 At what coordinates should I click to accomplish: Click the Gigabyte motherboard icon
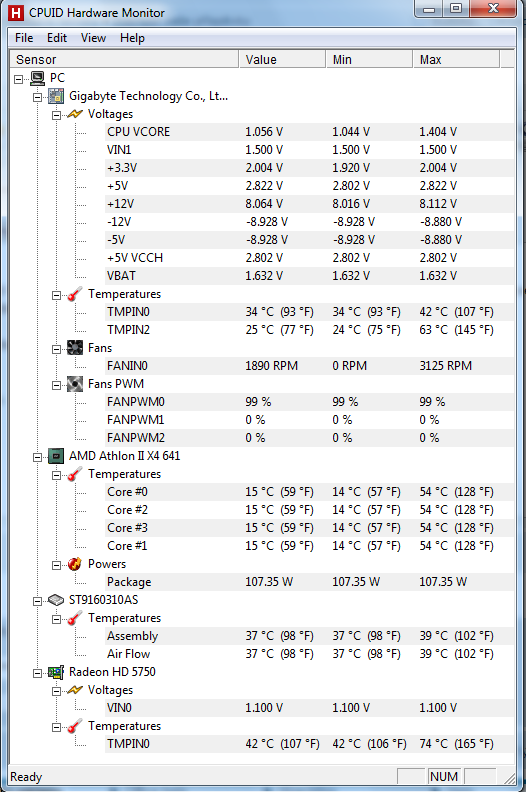tap(56, 96)
